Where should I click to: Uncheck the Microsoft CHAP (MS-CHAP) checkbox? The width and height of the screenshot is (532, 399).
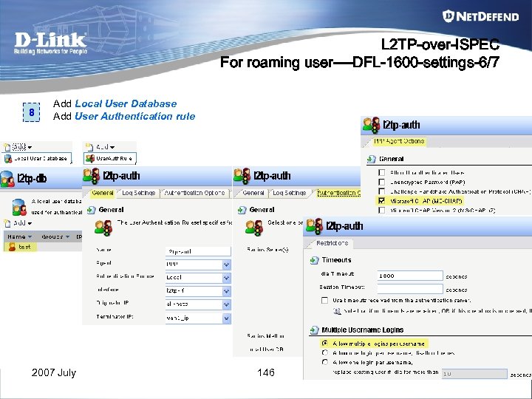(x=382, y=201)
